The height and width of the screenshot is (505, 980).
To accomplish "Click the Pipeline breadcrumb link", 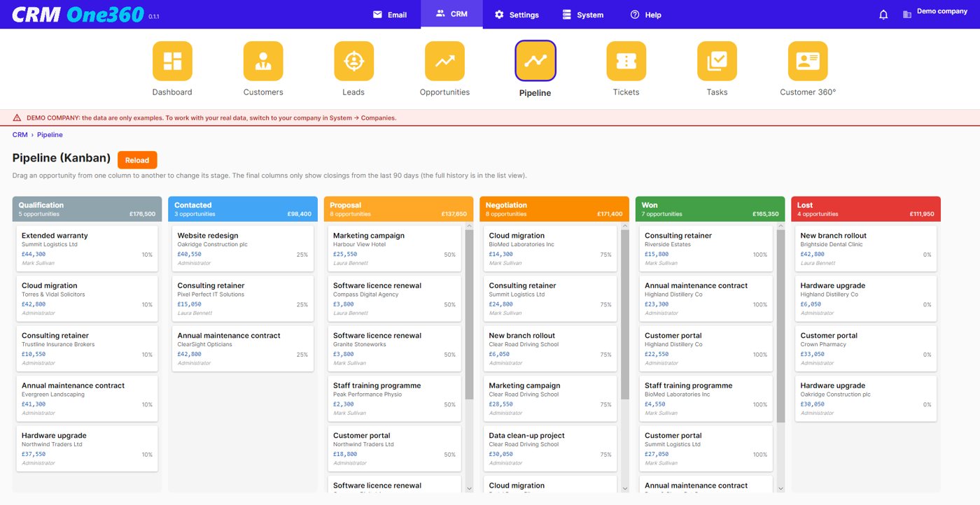I will [50, 134].
